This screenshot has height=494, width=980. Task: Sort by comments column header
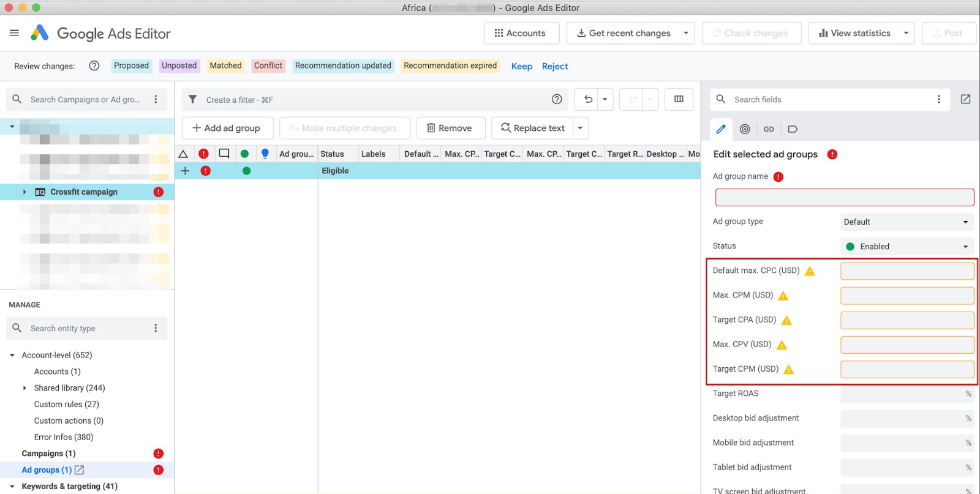click(x=224, y=154)
